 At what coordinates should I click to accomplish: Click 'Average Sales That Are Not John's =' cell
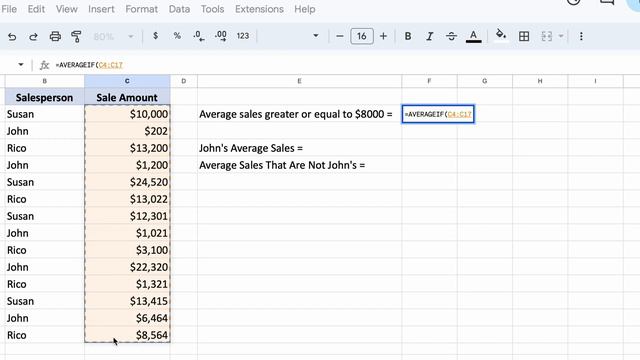[x=299, y=165]
